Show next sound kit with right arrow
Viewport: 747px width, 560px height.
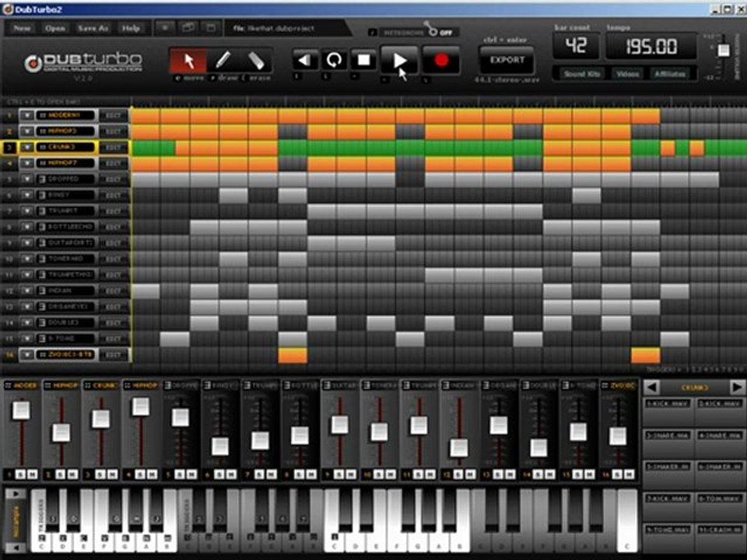pyautogui.click(x=737, y=387)
